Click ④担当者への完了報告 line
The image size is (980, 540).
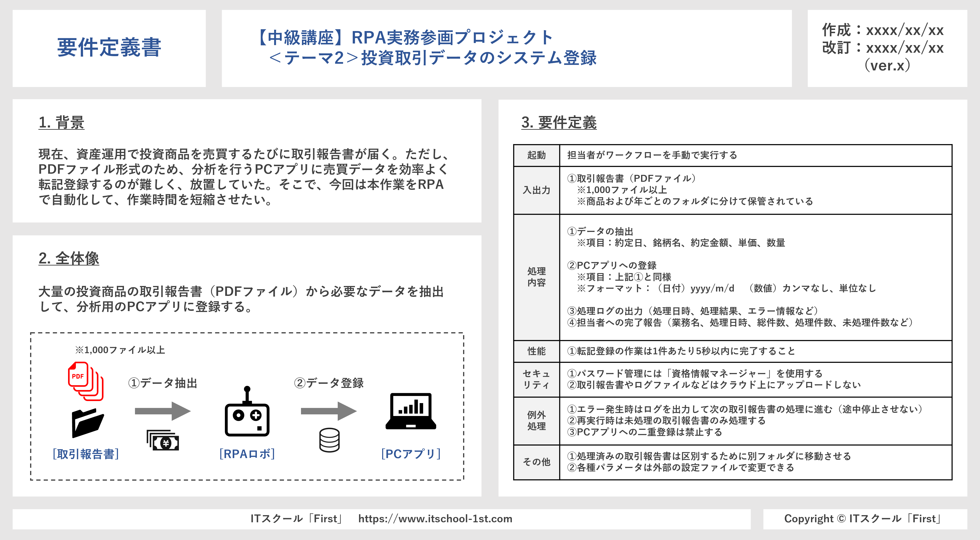[740, 323]
